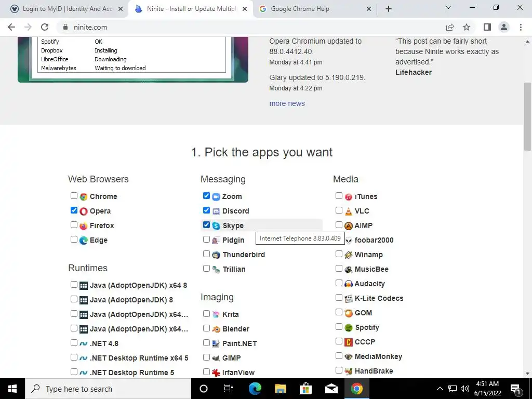The image size is (532, 399).
Task: Click the Discord icon
Action: pos(216,211)
